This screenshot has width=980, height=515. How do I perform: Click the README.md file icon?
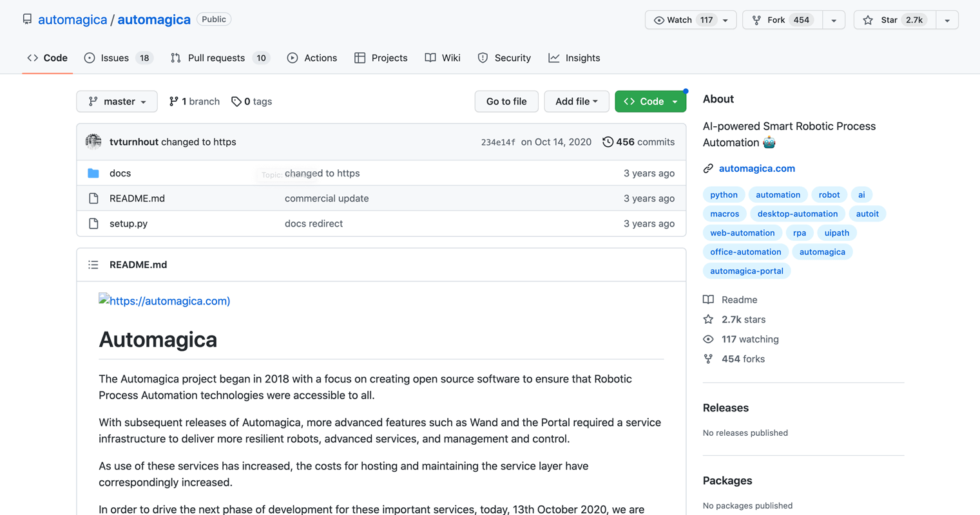click(x=93, y=198)
